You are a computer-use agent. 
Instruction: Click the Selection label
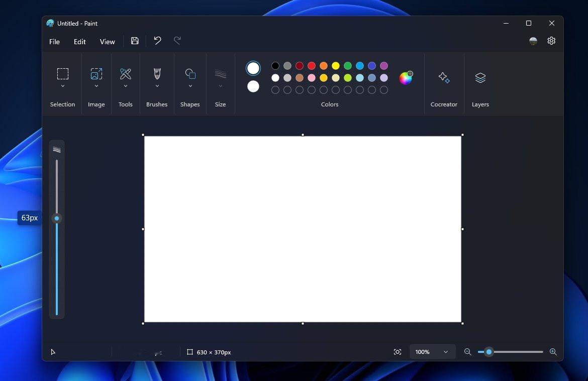tap(63, 104)
